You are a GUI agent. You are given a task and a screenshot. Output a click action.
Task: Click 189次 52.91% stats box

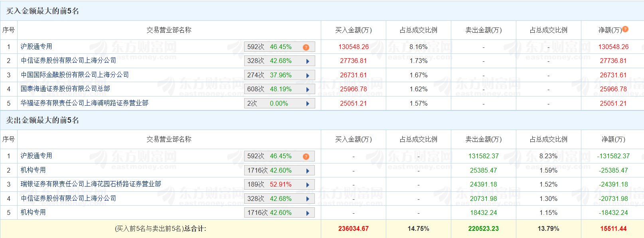(x=280, y=185)
